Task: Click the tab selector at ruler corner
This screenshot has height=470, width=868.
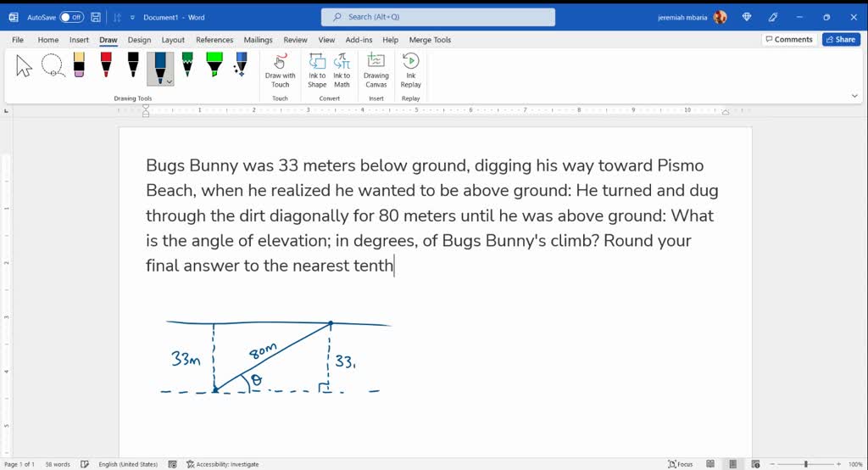Action: [6, 111]
